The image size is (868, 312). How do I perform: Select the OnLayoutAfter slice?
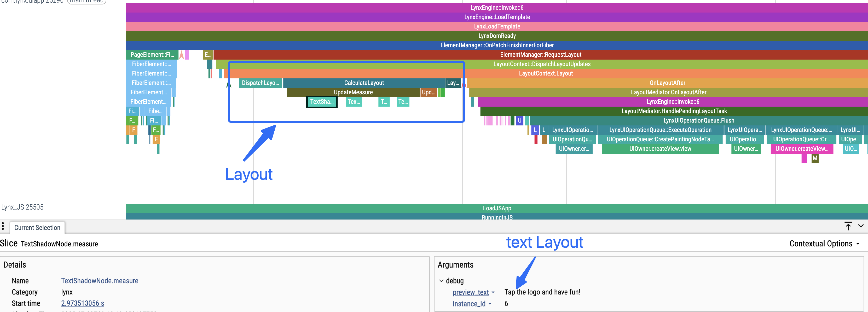667,83
